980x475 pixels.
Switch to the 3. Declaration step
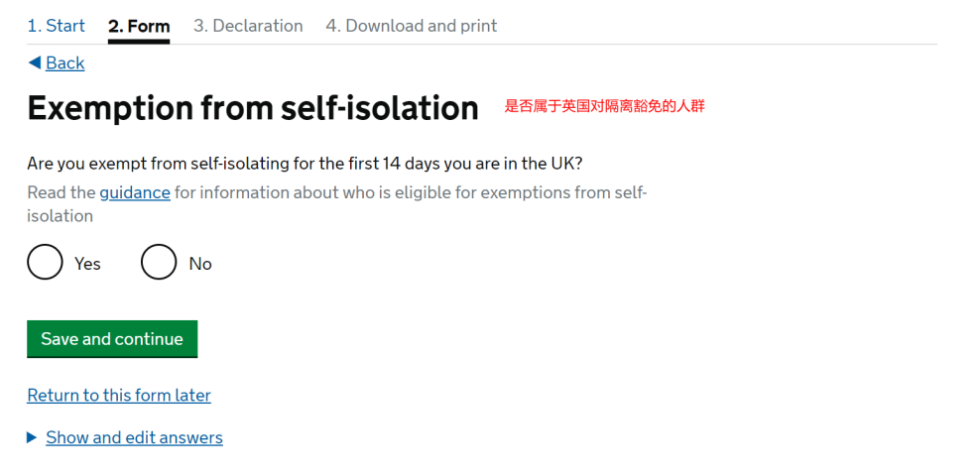pos(248,26)
